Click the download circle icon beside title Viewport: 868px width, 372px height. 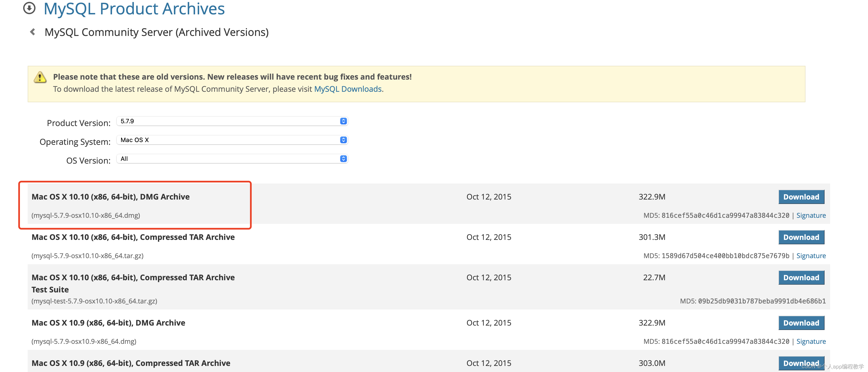[x=29, y=8]
